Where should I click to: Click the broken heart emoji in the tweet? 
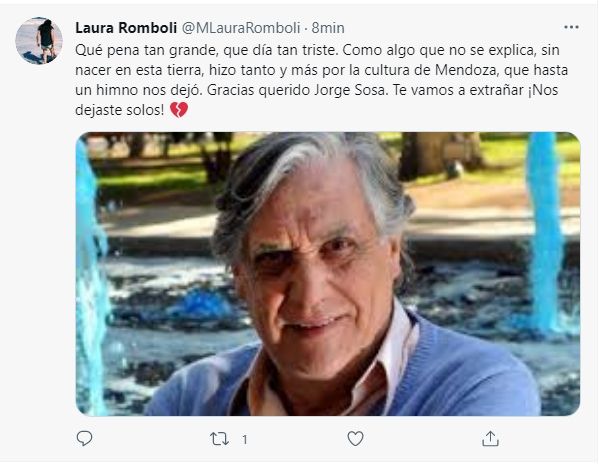[x=179, y=110]
